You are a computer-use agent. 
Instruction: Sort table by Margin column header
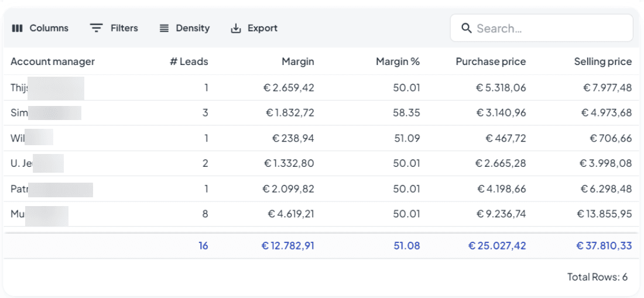tap(297, 61)
